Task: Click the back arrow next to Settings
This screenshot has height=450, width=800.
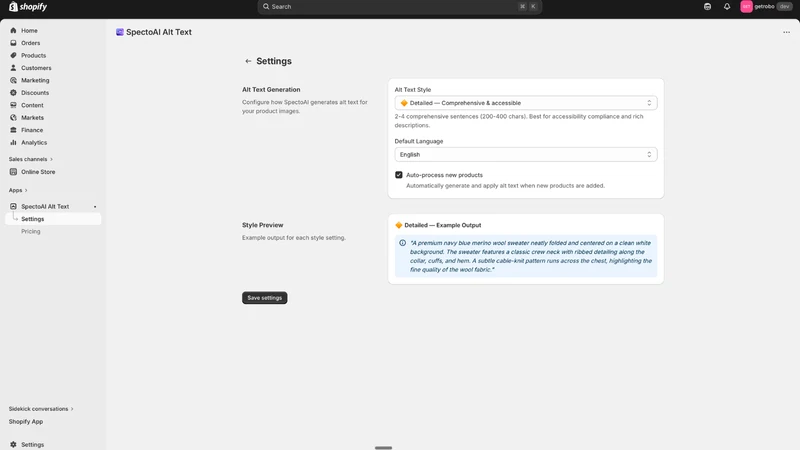Action: tap(248, 61)
